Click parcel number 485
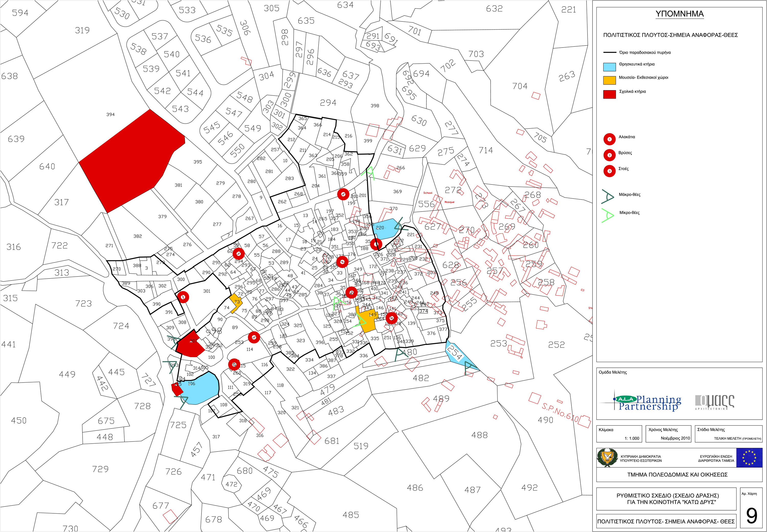Viewport: 767px width, 532px height. [x=351, y=515]
